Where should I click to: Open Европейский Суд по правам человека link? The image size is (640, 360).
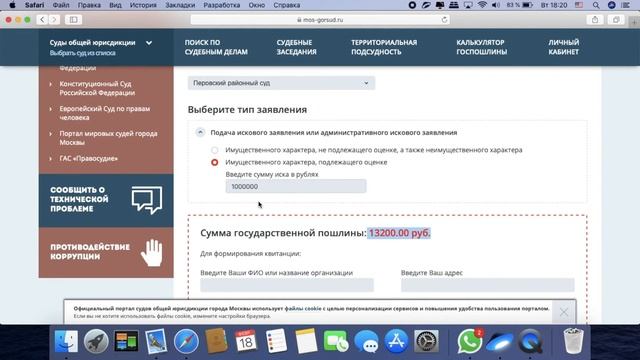point(104,113)
